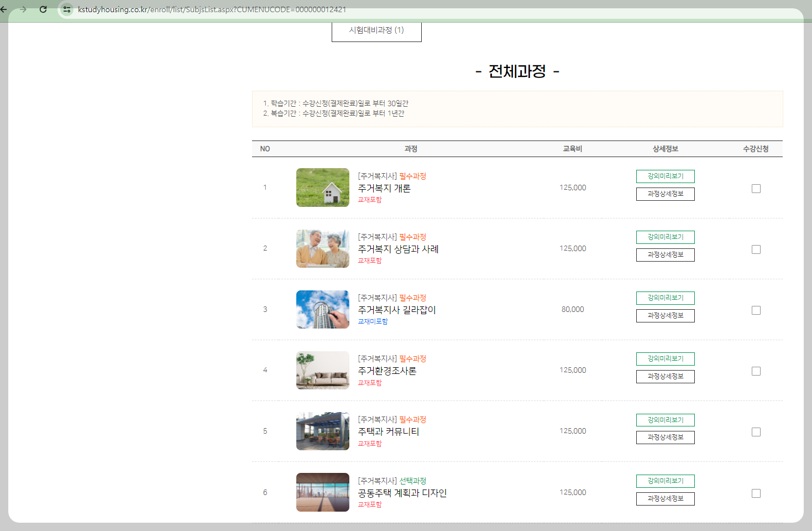Tick the enrollment checkbox for 주택과 커뮤니티
Screen dimensions: 812x531
[x=756, y=431]
